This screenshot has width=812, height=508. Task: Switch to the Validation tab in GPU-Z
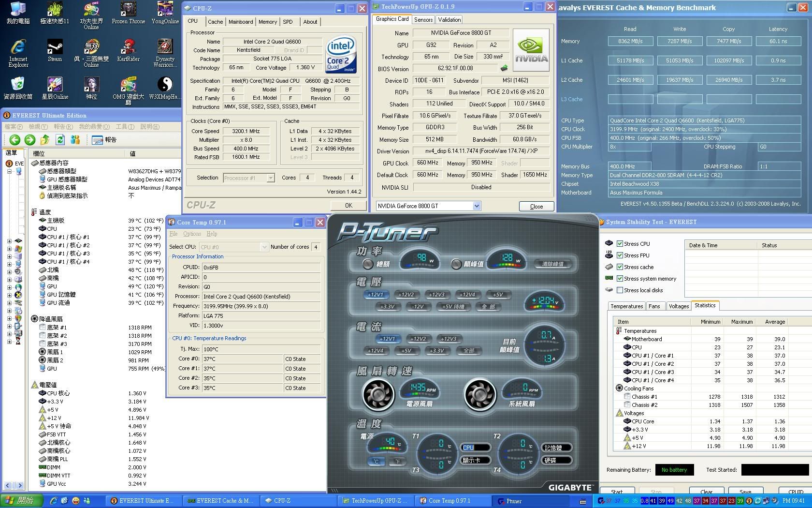[449, 20]
